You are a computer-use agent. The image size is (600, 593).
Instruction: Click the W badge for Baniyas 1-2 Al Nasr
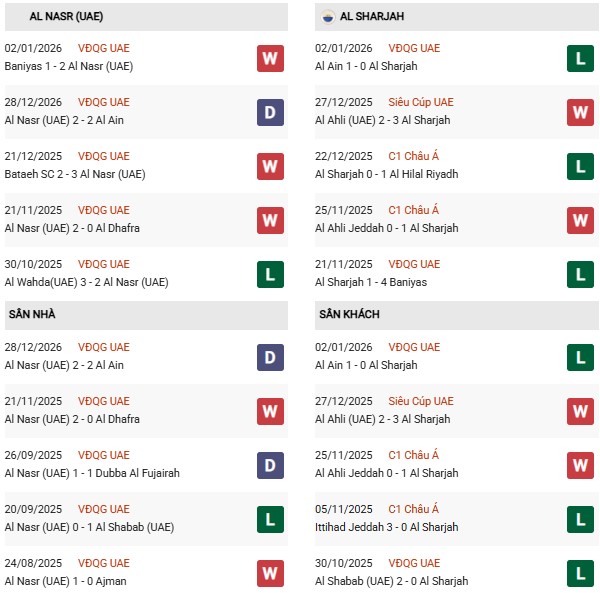pyautogui.click(x=269, y=58)
